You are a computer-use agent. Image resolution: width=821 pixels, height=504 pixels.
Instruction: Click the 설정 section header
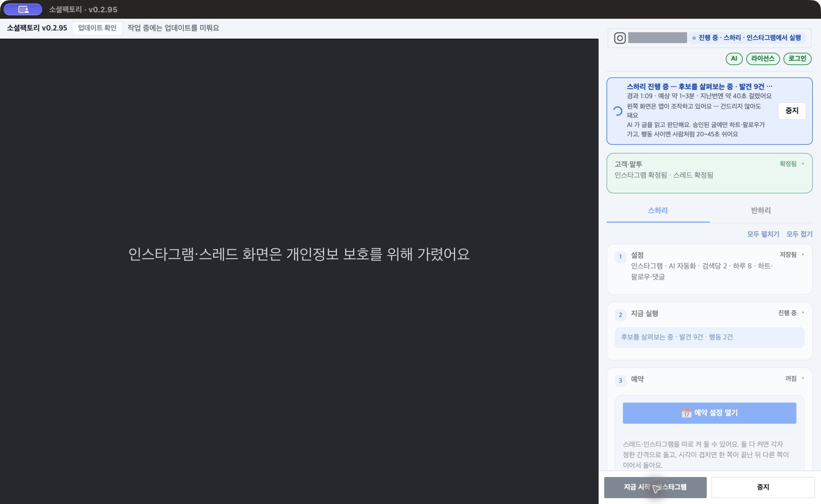(637, 255)
